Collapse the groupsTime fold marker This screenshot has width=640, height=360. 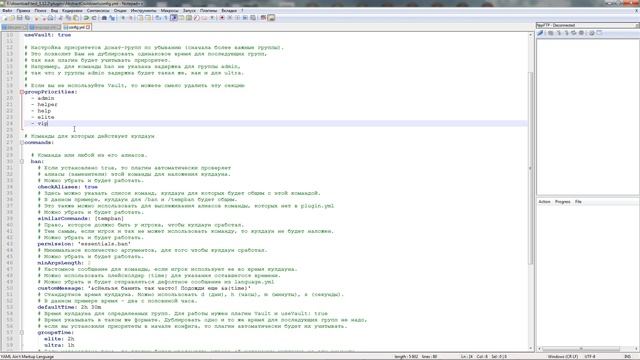[22, 333]
